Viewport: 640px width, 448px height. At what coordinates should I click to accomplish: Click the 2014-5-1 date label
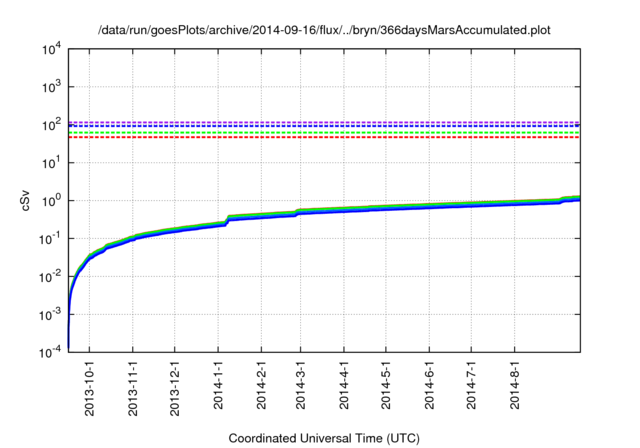click(386, 385)
